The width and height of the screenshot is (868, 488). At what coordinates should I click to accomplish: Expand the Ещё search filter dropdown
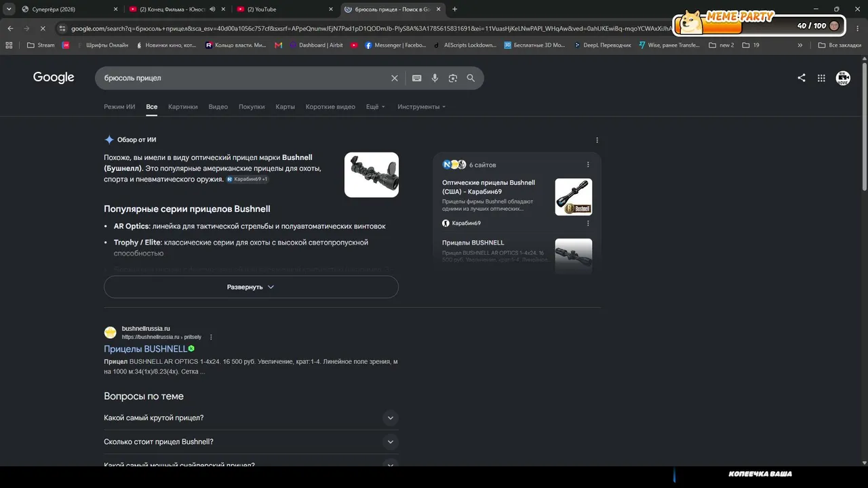pos(376,107)
